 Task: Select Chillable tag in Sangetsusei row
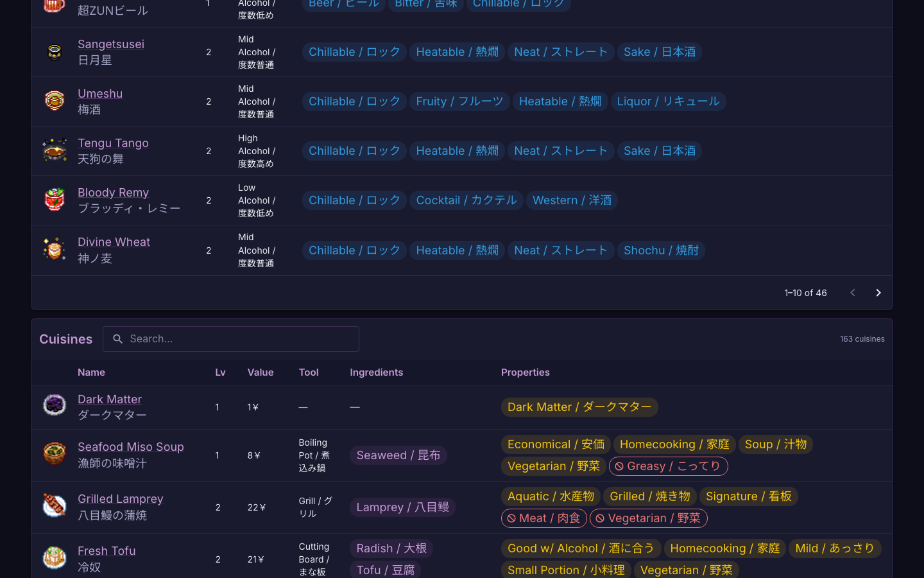(354, 52)
